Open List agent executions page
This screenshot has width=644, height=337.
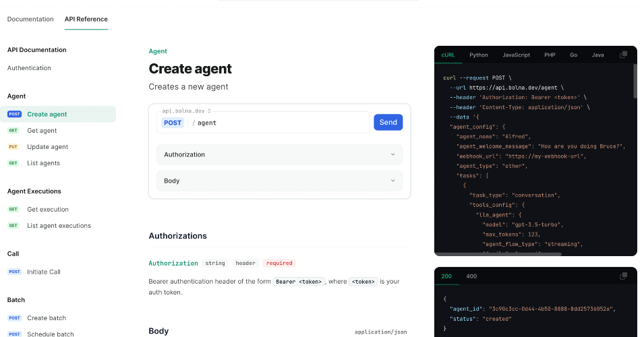(x=59, y=226)
